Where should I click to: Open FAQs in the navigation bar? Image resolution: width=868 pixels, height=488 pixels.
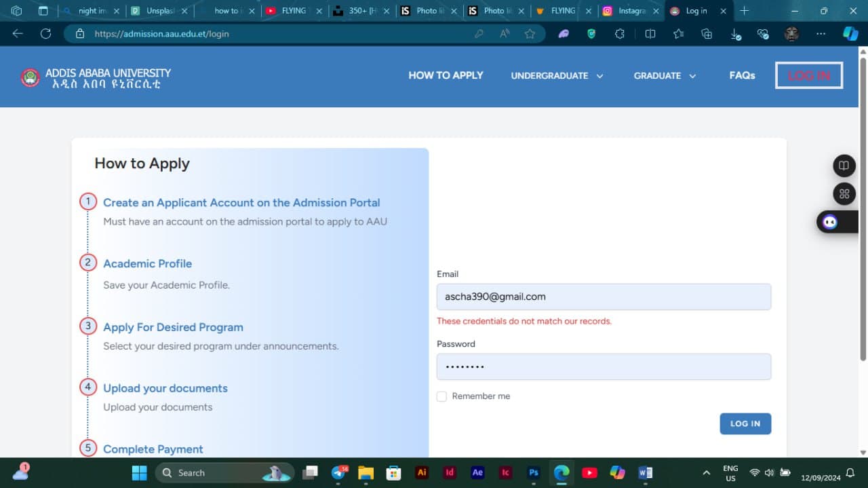click(742, 75)
